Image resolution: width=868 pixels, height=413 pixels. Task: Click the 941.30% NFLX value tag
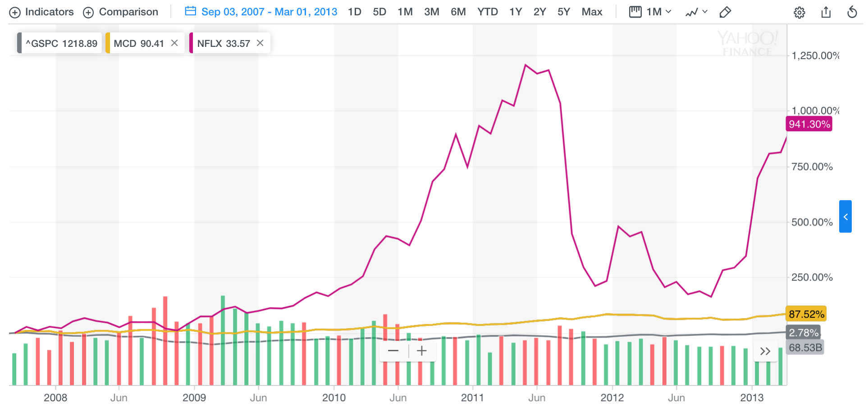(809, 124)
